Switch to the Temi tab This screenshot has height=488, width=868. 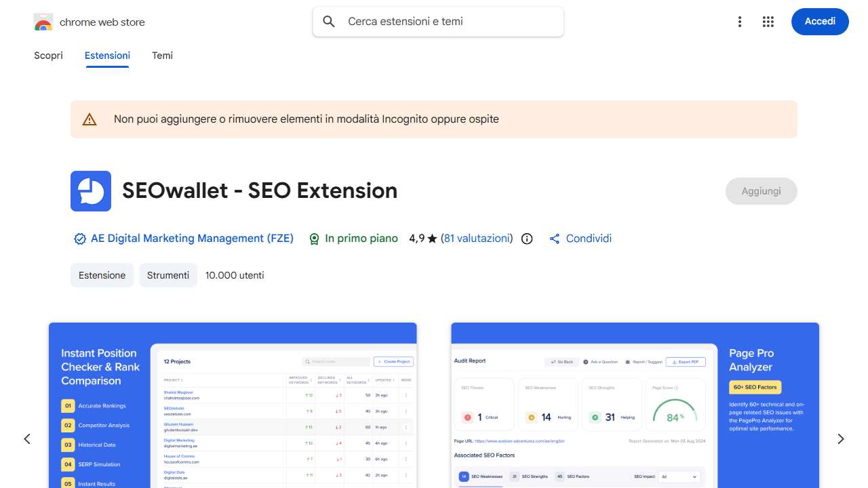pyautogui.click(x=162, y=56)
